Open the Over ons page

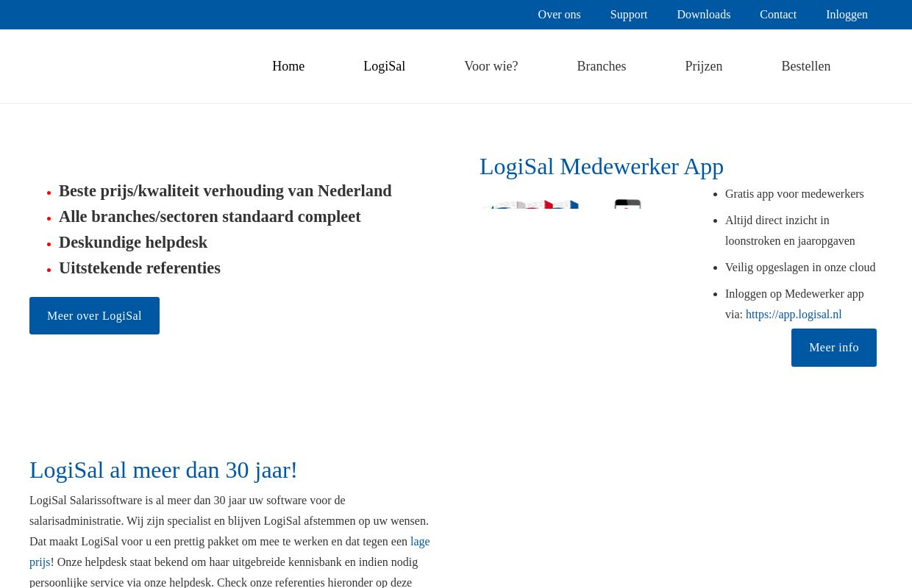[559, 15]
